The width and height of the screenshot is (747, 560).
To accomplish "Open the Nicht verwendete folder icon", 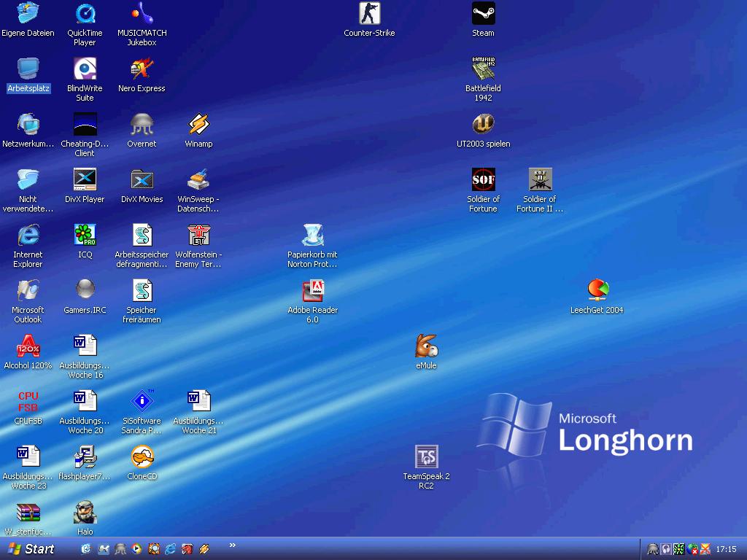I will 28,179.
